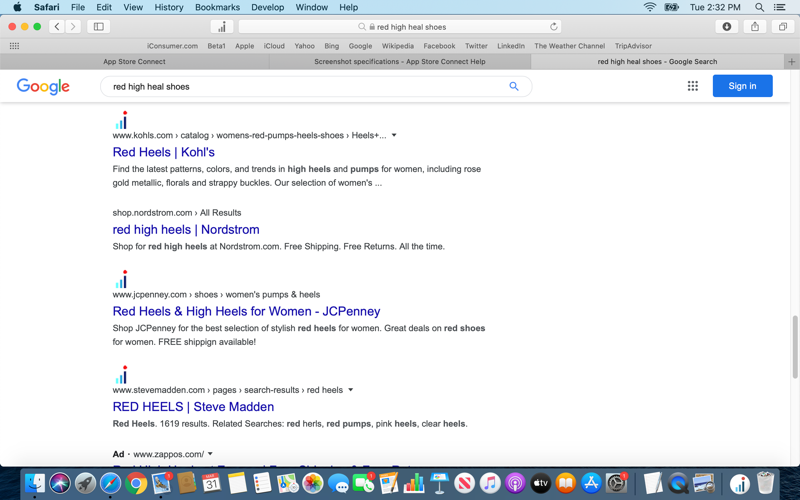Open Spotlight search in the menu bar
This screenshot has height=500, width=800.
(759, 7)
